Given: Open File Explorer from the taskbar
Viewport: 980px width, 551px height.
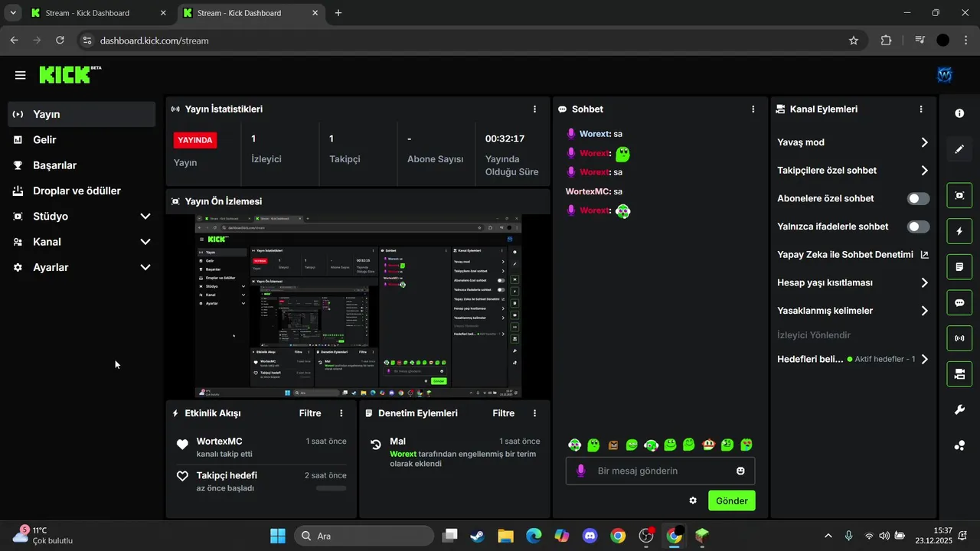Looking at the screenshot, I should (505, 536).
